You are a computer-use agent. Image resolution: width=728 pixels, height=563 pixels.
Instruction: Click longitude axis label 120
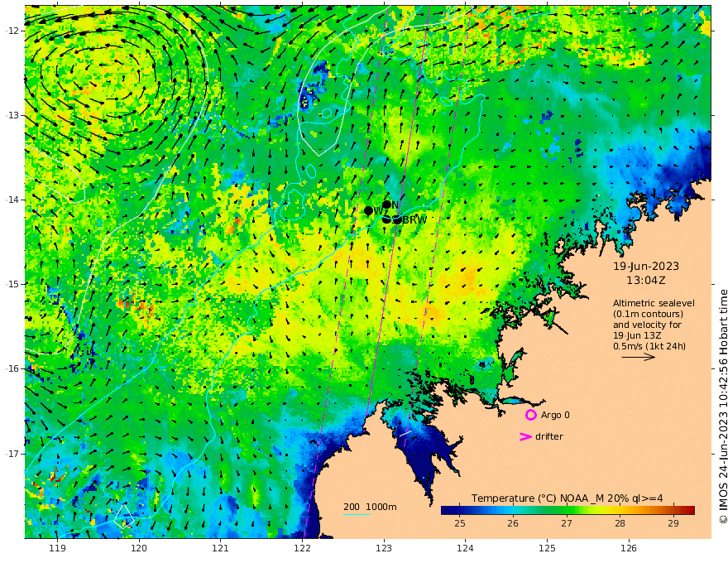[x=139, y=548]
